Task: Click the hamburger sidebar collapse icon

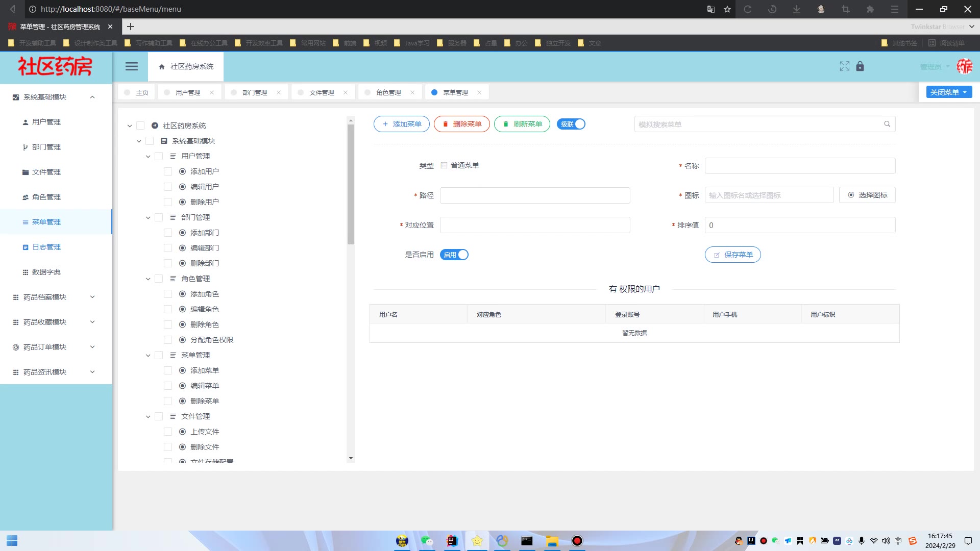Action: pyautogui.click(x=132, y=66)
